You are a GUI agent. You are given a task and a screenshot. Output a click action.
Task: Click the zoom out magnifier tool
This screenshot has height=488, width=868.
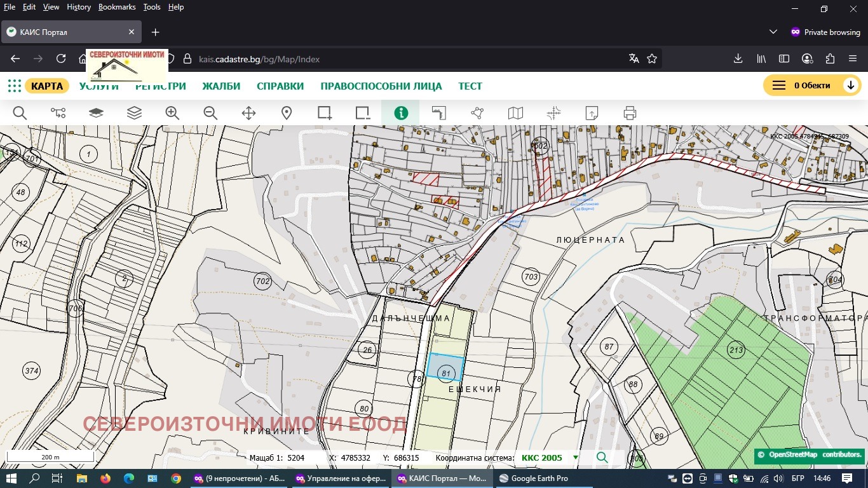click(210, 113)
